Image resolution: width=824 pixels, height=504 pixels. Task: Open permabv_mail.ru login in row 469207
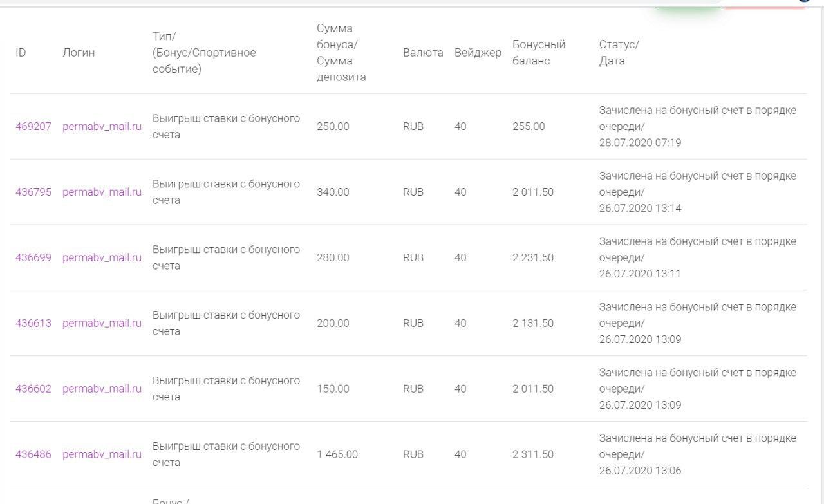tap(102, 127)
